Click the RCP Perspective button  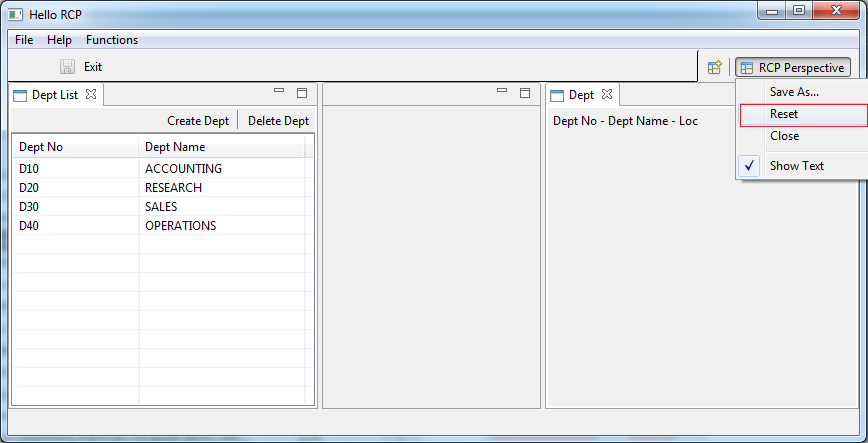point(793,68)
